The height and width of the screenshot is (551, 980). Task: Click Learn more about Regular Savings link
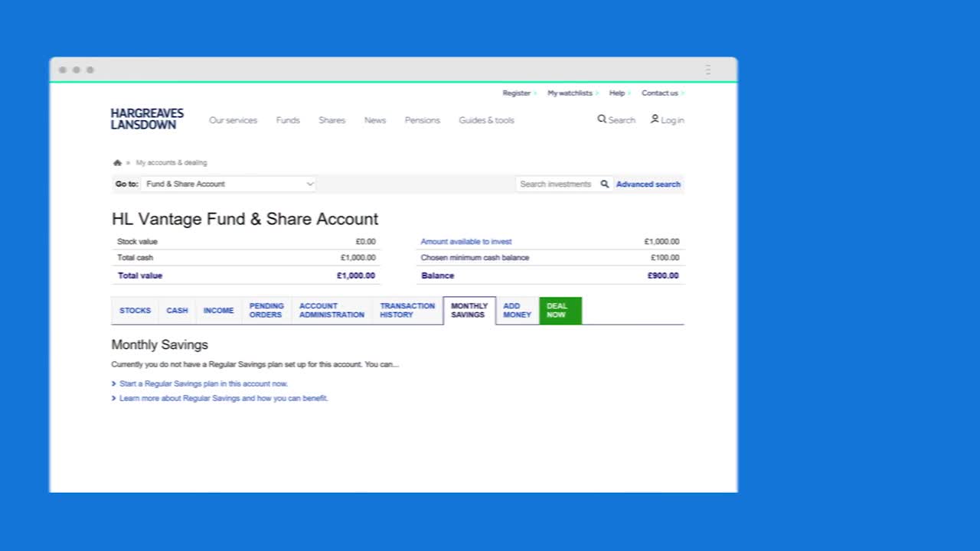224,399
